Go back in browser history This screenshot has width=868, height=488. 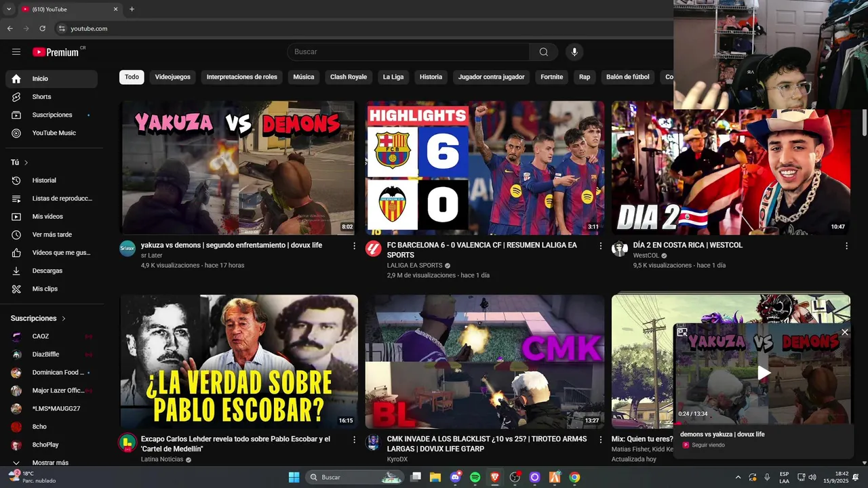[x=9, y=28]
